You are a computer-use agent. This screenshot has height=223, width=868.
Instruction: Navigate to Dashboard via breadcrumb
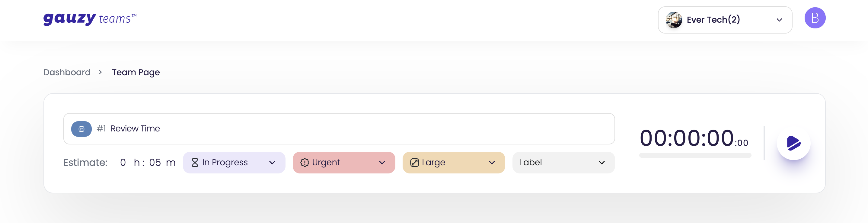67,72
